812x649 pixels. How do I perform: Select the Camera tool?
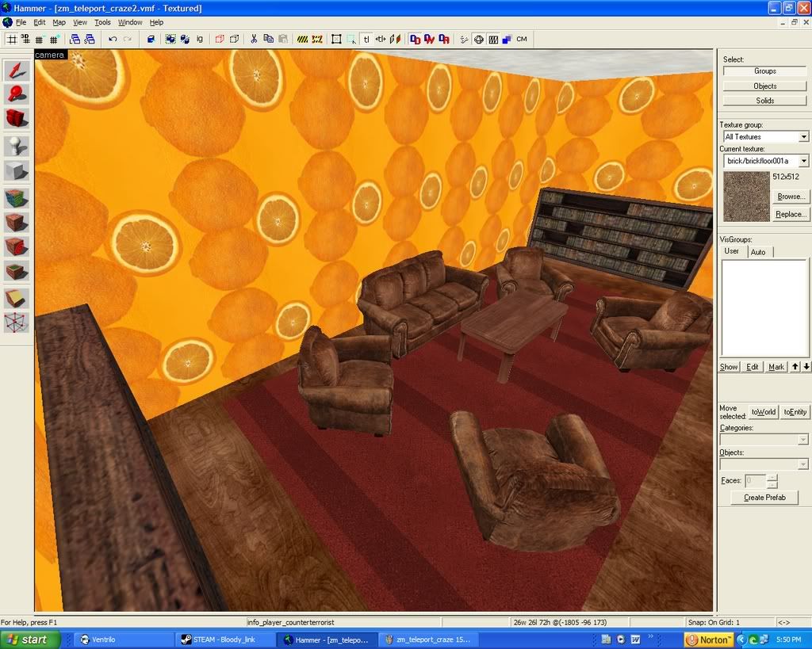tap(17, 119)
